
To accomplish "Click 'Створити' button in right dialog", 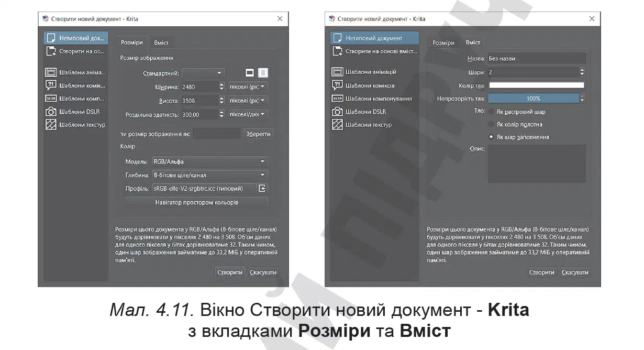I will click(x=542, y=272).
